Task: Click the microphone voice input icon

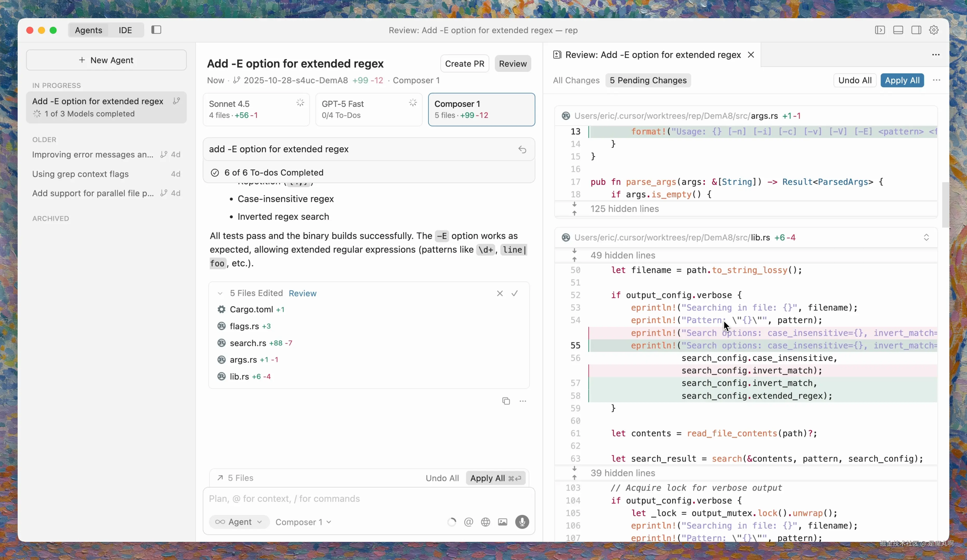Action: click(x=522, y=522)
